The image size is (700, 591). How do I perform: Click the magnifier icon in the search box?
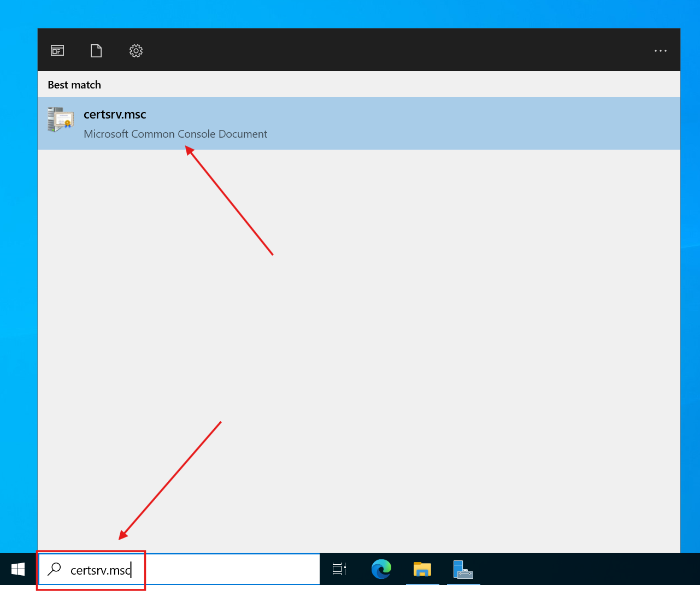point(55,569)
